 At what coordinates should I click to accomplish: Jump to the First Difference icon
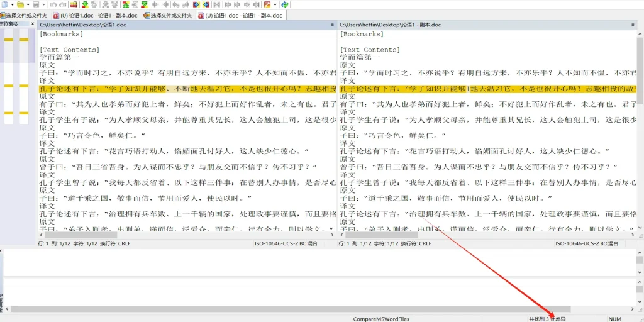125,4
